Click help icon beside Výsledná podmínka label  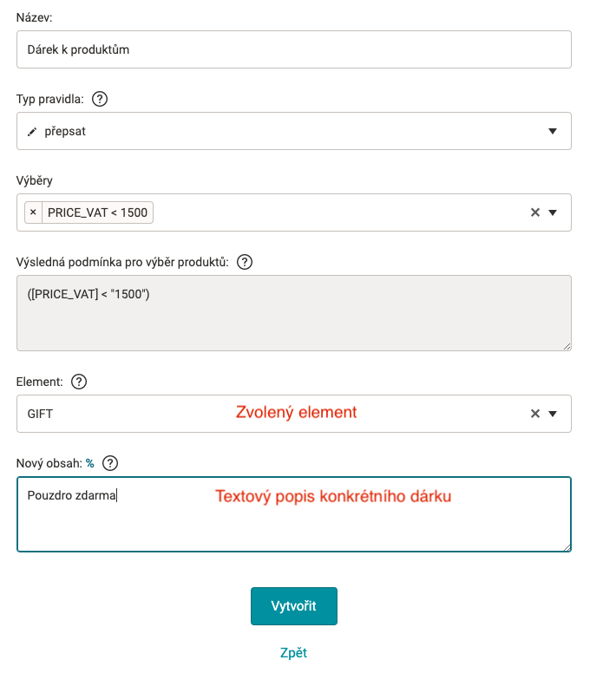(245, 262)
